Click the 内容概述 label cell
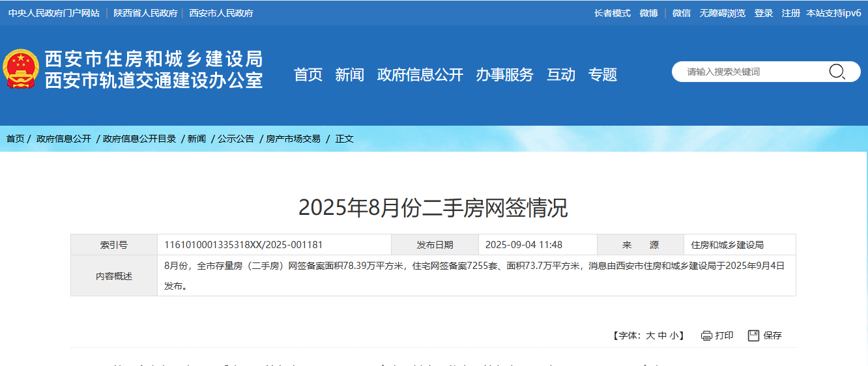868x366 pixels. (x=114, y=275)
